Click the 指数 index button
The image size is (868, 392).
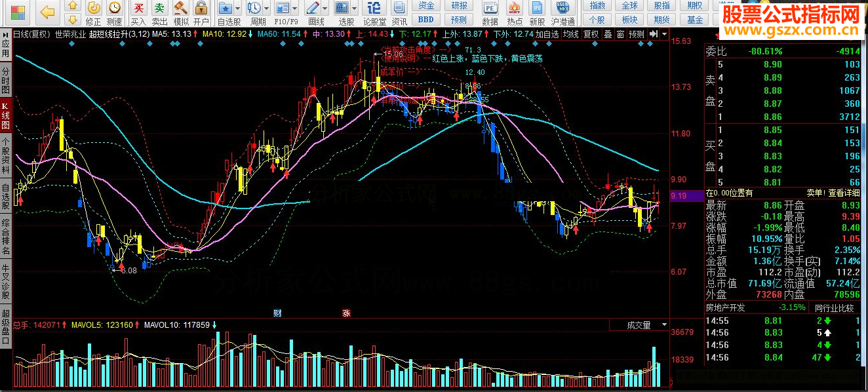[597, 6]
